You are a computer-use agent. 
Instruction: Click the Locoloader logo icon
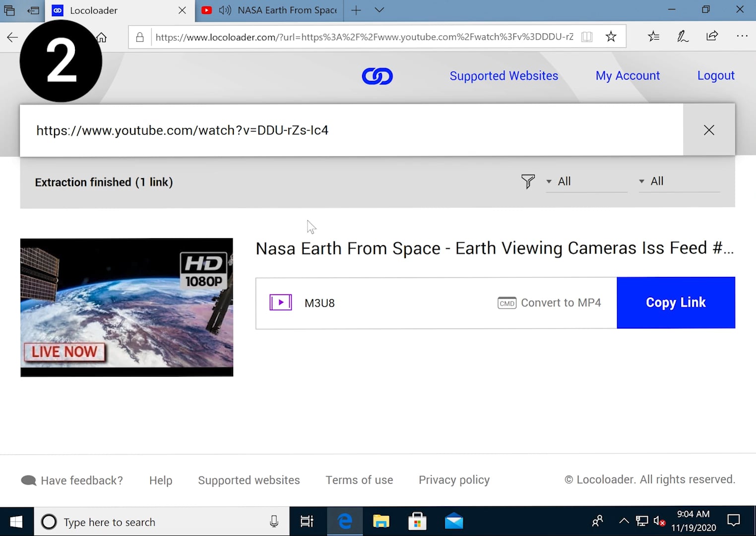coord(377,76)
